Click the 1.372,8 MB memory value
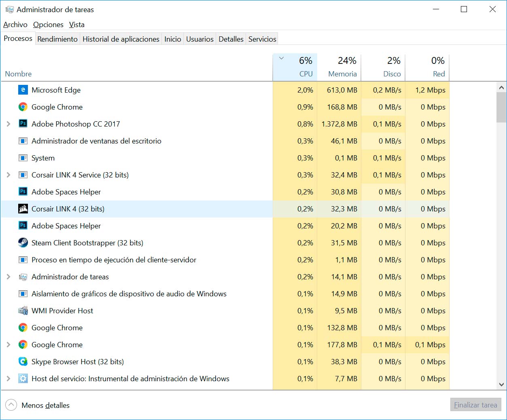The image size is (507, 420). click(x=339, y=124)
